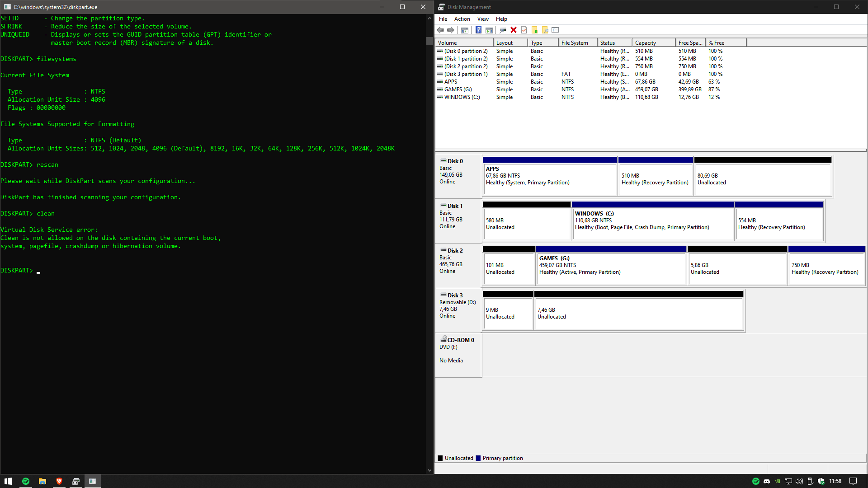
Task: Open the File menu in Disk Management
Action: [443, 19]
